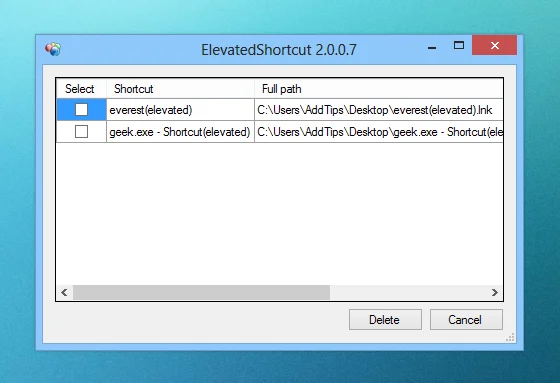Screen dimensions: 560x383
Task: Click the Delete button
Action: [385, 319]
